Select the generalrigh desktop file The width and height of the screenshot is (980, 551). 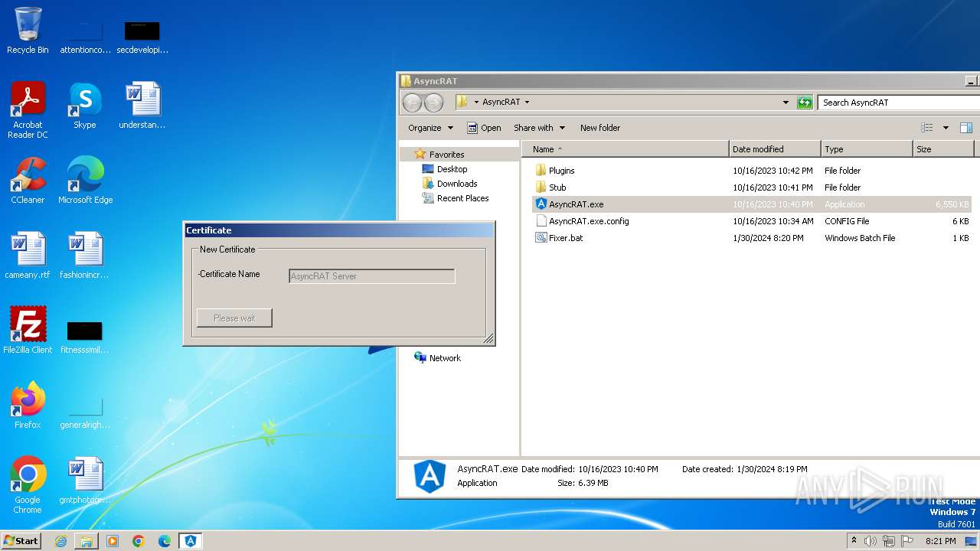(84, 413)
